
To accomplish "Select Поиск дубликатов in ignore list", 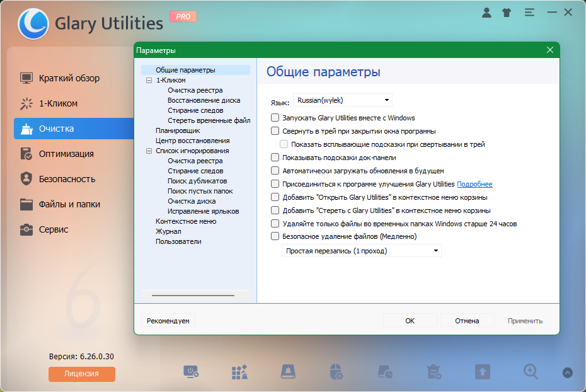I will coord(197,181).
